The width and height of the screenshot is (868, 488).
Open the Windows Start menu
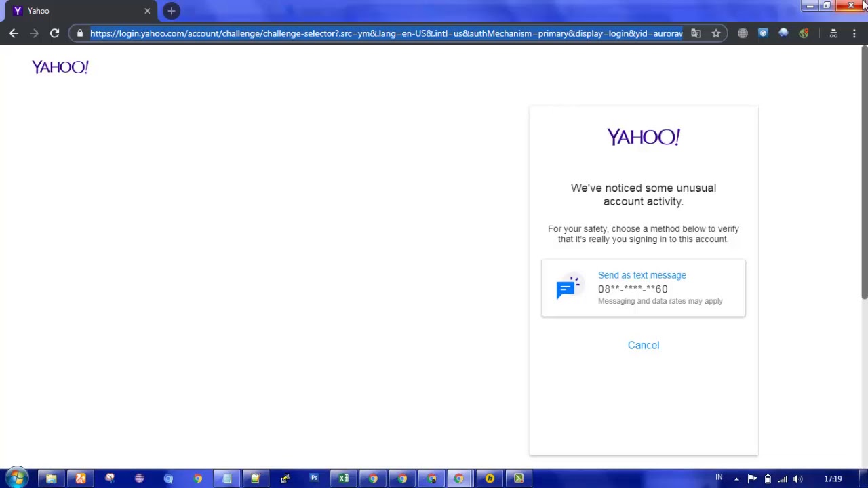pyautogui.click(x=16, y=479)
